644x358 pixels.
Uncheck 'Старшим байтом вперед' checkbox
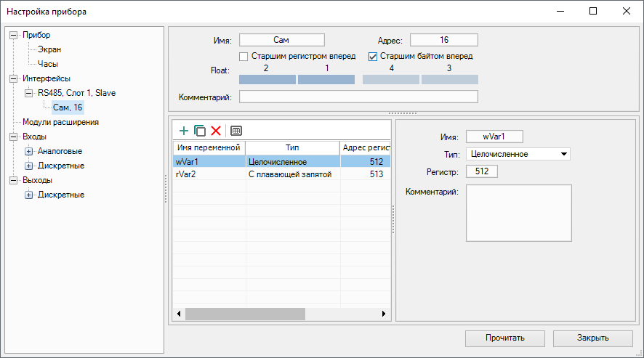point(374,56)
